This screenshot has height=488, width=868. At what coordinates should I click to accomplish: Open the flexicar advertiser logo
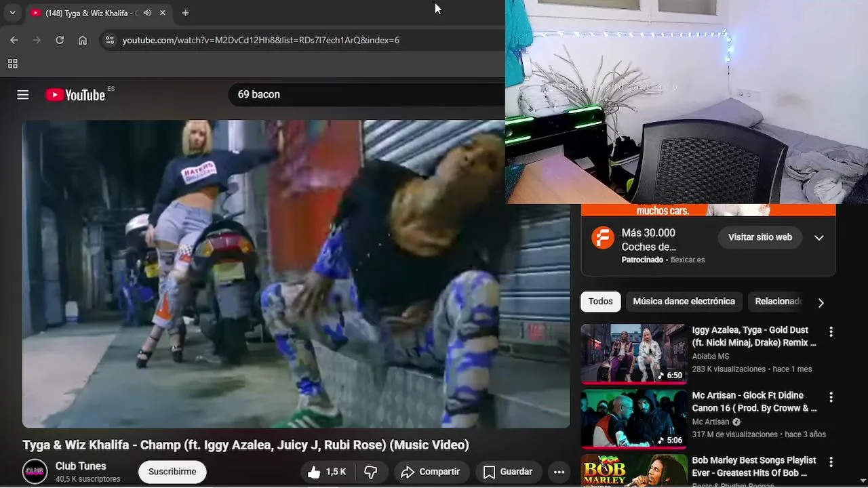[x=603, y=238]
